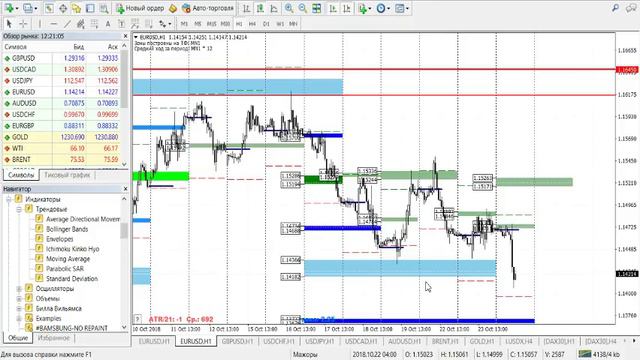Switch chart to candlesticks mode
The width and height of the screenshot is (640, 360).
(x=260, y=8)
